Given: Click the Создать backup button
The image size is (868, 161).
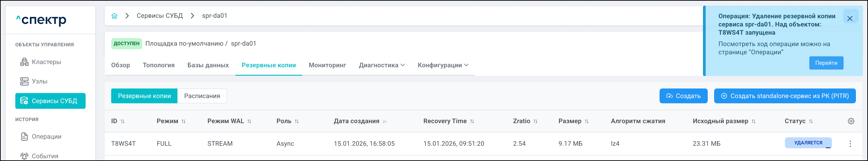Looking at the screenshot, I should coord(683,96).
